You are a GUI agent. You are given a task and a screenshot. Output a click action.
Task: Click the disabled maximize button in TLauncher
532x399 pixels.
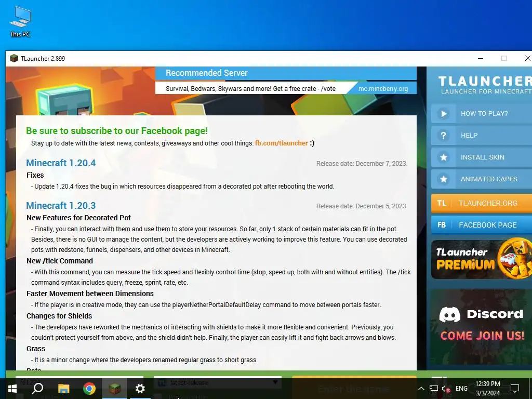(x=504, y=58)
